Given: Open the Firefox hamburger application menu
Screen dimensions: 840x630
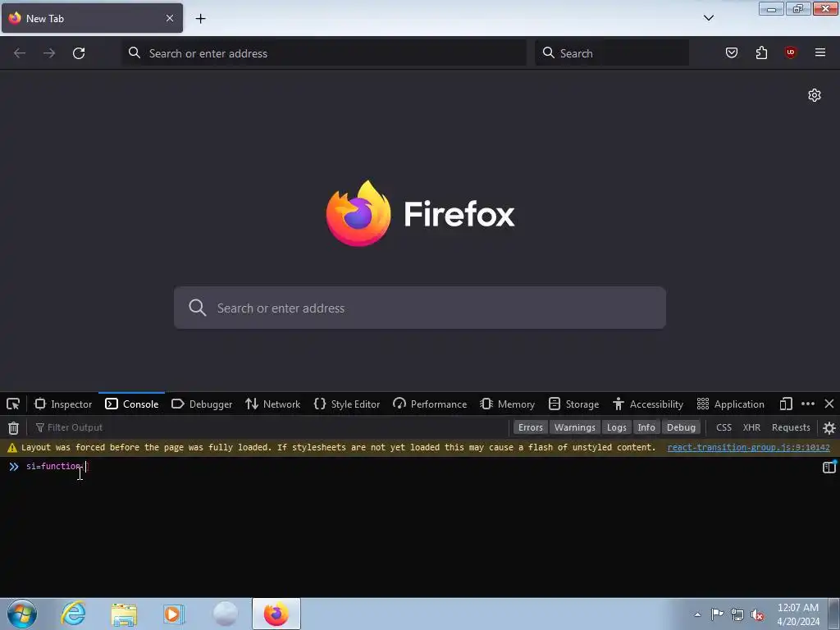Looking at the screenshot, I should click(819, 52).
